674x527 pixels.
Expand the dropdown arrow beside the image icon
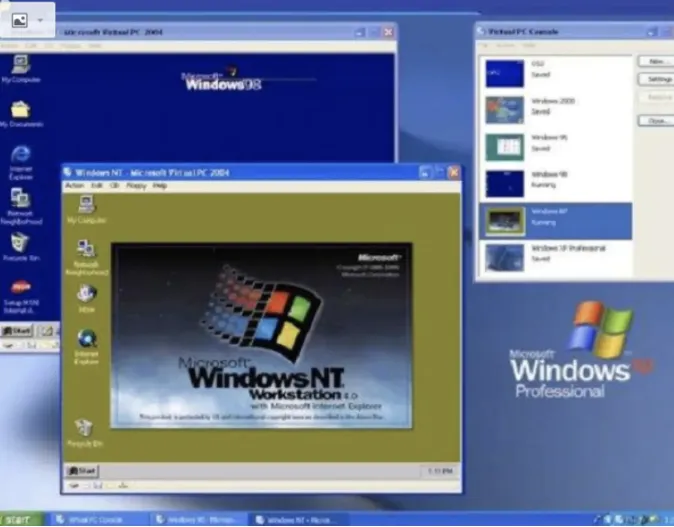pos(40,20)
